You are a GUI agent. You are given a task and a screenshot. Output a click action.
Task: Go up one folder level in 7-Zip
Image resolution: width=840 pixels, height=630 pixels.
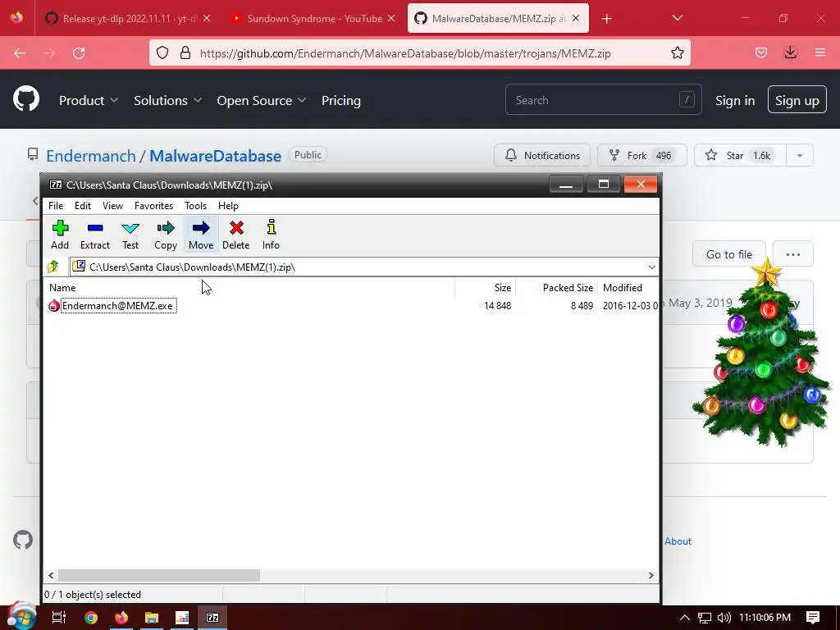[x=53, y=267]
